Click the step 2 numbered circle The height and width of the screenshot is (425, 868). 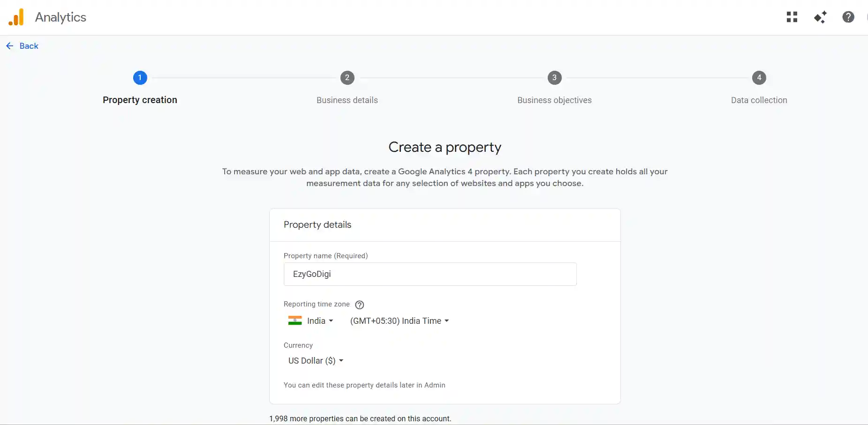coord(347,78)
